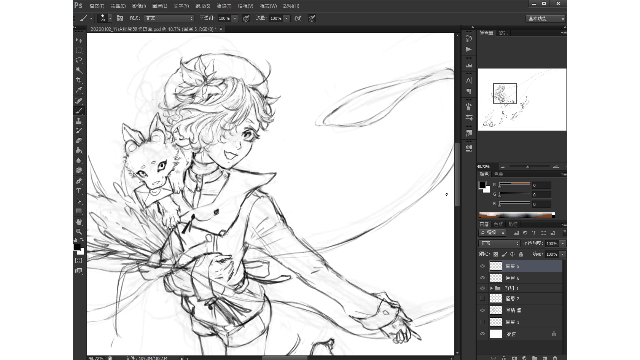This screenshot has height=360, width=640.
Task: Select the Lasso tool
Action: 79,60
